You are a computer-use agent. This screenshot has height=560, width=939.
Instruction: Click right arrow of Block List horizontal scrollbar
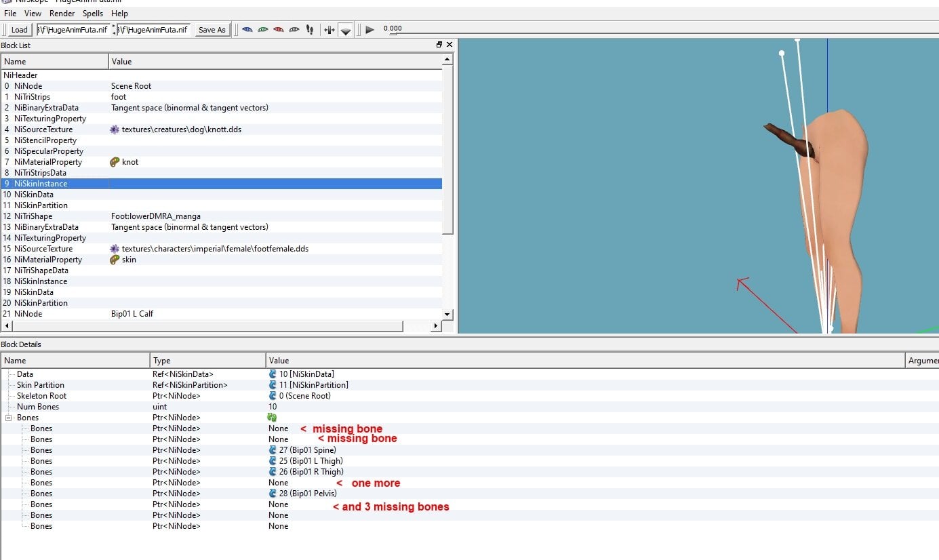tap(436, 326)
